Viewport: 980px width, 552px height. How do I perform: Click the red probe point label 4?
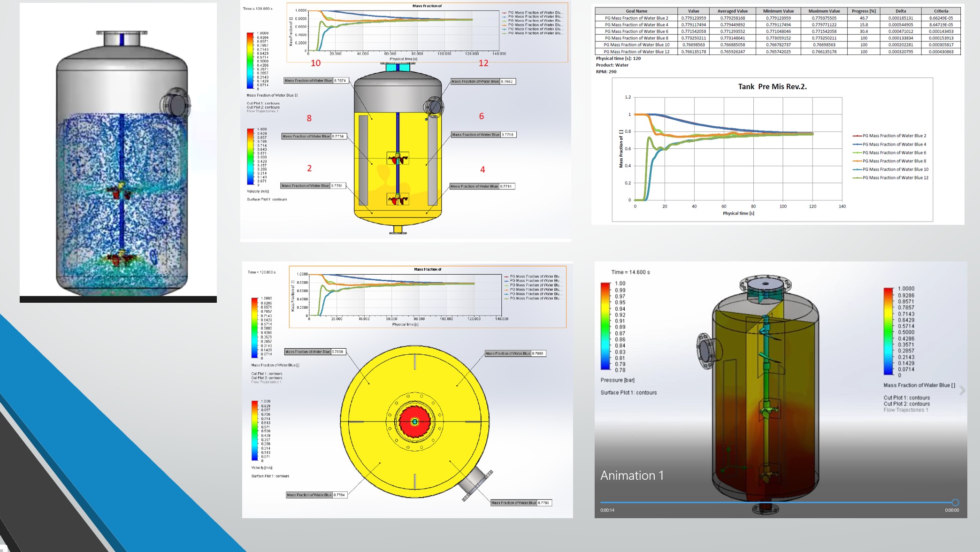482,169
